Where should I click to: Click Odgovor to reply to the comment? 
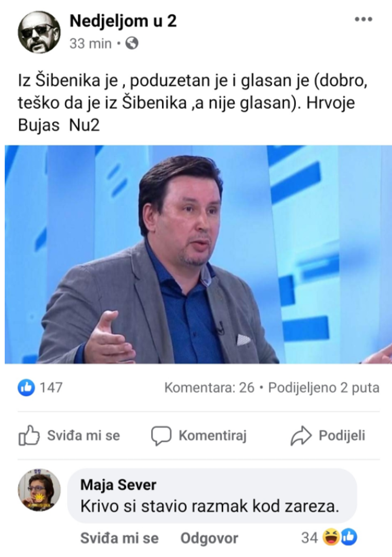point(209,538)
